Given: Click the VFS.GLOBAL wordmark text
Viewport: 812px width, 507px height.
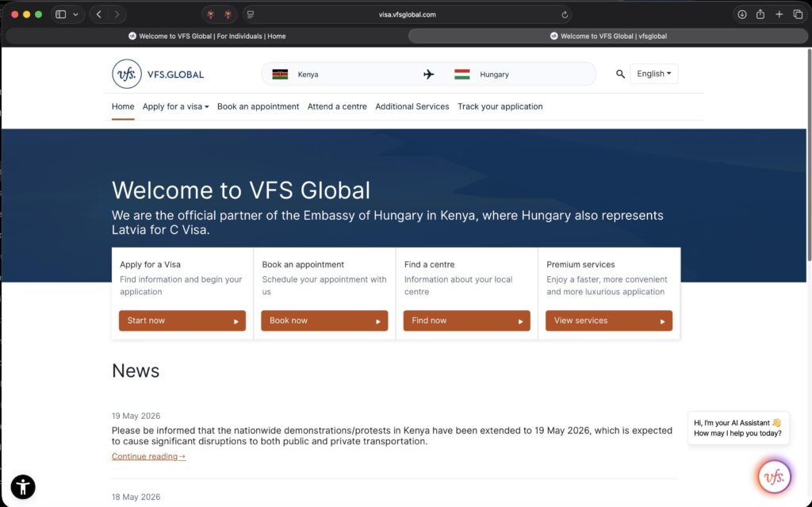Looking at the screenshot, I should [175, 75].
